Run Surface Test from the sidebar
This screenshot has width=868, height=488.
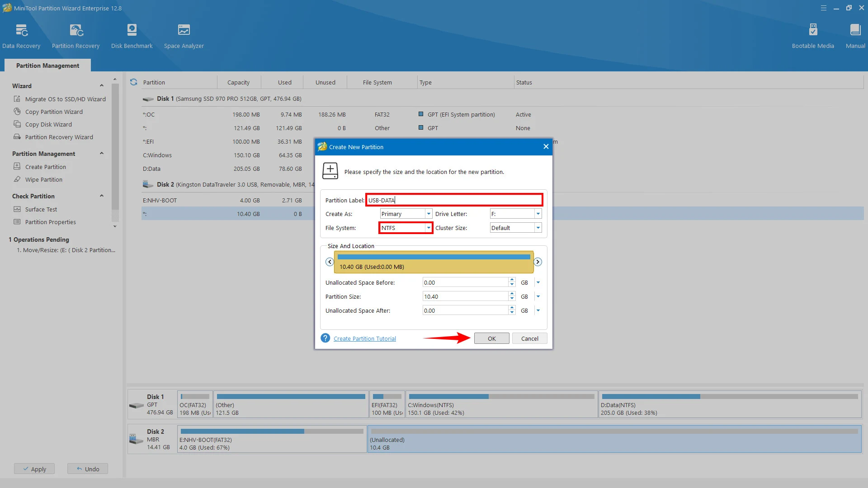pyautogui.click(x=35, y=209)
